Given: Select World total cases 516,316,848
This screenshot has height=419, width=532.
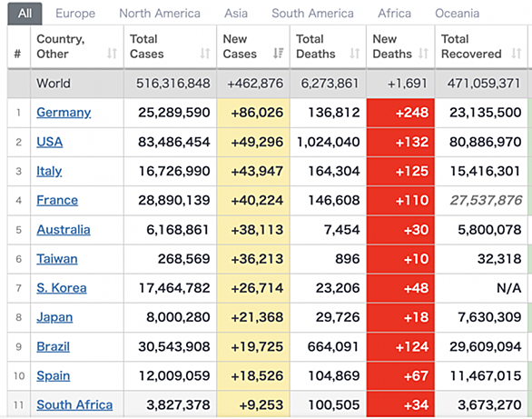Looking at the screenshot, I should coord(173,84).
